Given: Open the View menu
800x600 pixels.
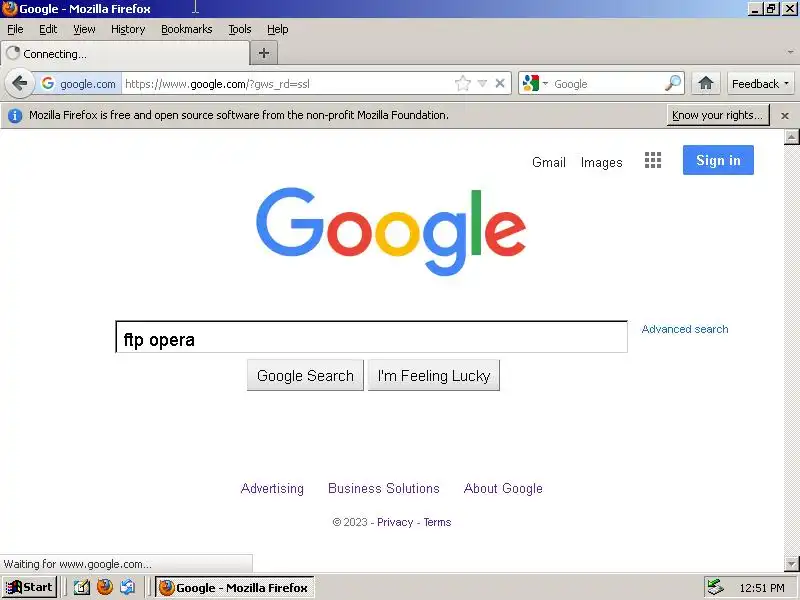Looking at the screenshot, I should (84, 29).
